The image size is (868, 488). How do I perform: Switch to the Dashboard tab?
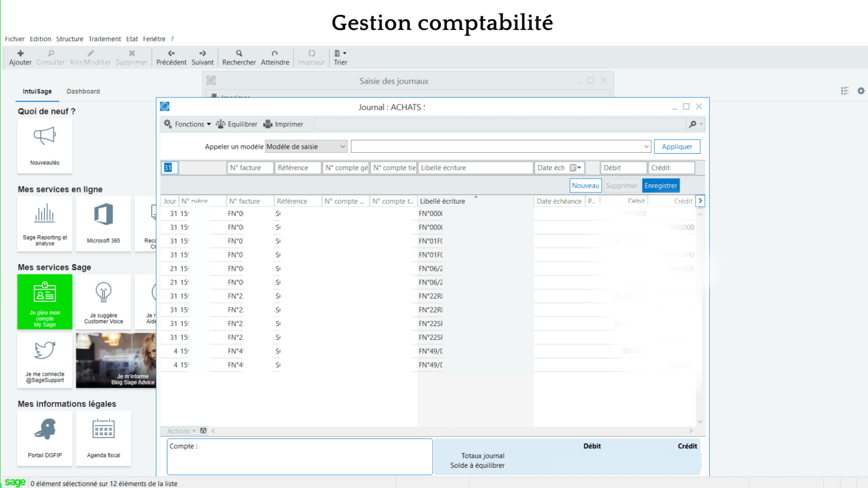[83, 91]
